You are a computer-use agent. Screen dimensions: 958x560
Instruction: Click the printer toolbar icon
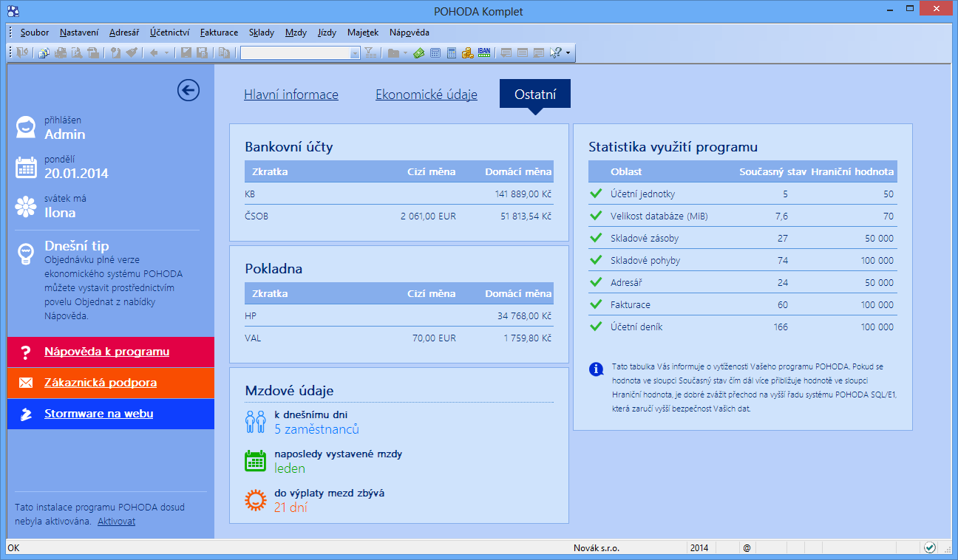(61, 52)
